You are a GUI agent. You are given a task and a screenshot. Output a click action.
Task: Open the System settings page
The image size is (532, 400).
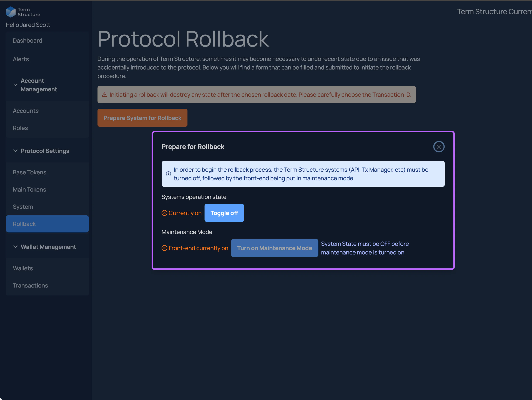[47, 207]
